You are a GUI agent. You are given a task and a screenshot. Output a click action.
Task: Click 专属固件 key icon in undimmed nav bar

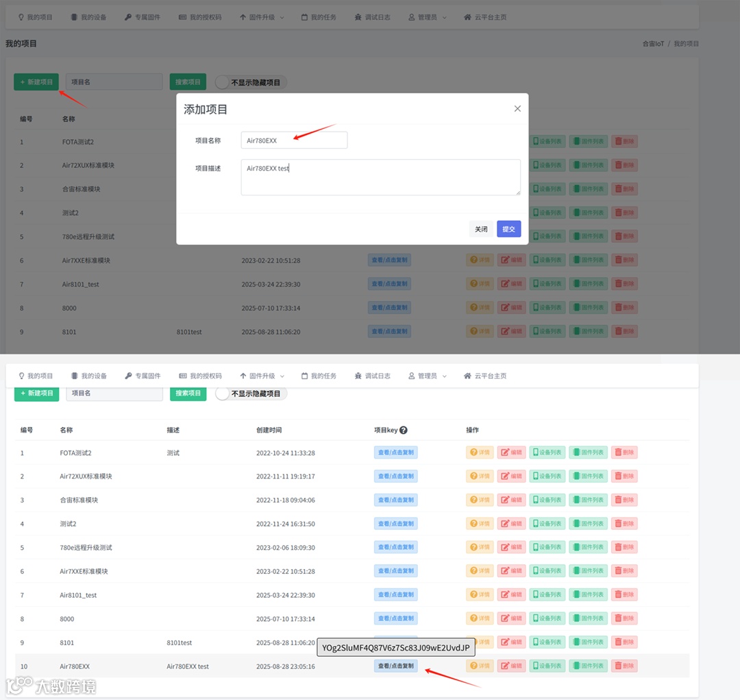click(128, 376)
